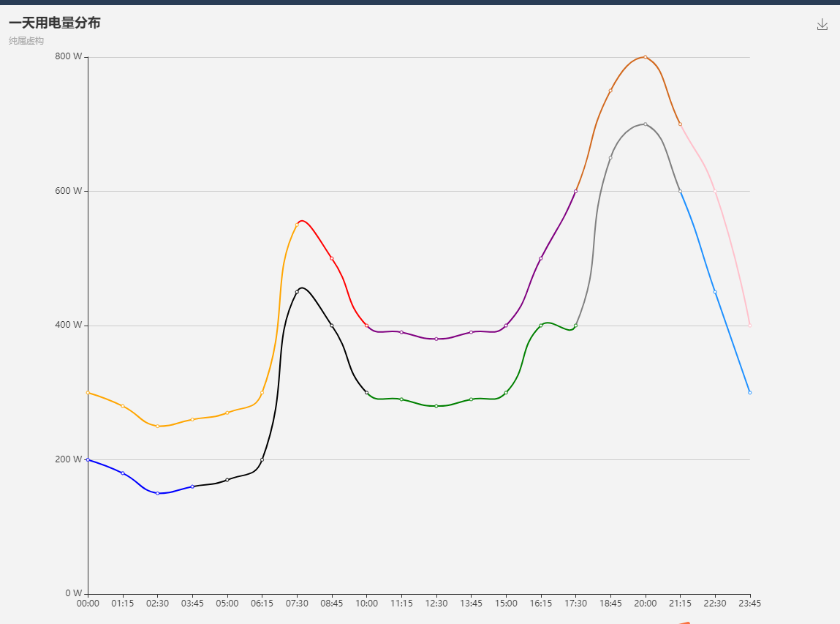This screenshot has width=840, height=624.
Task: Select the lower line's 650 W point at 18:45
Action: 610,157
